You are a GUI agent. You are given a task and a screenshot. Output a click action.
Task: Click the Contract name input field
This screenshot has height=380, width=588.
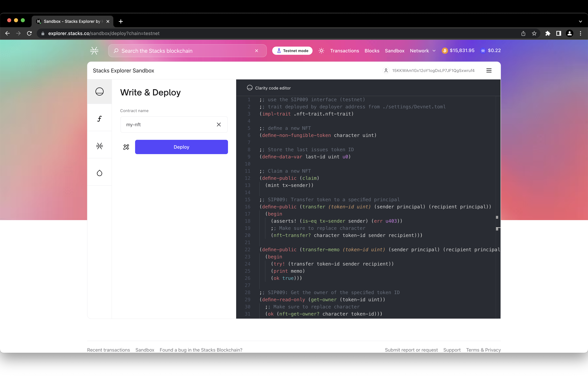point(168,125)
